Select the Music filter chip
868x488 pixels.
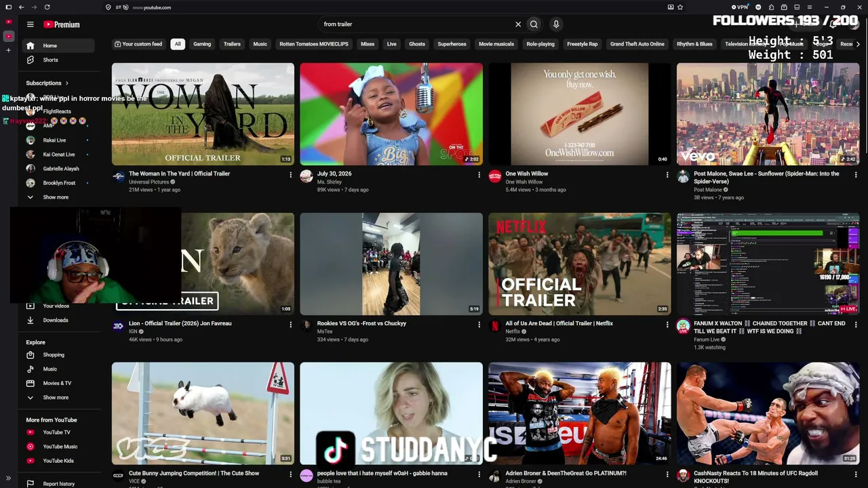pos(260,44)
